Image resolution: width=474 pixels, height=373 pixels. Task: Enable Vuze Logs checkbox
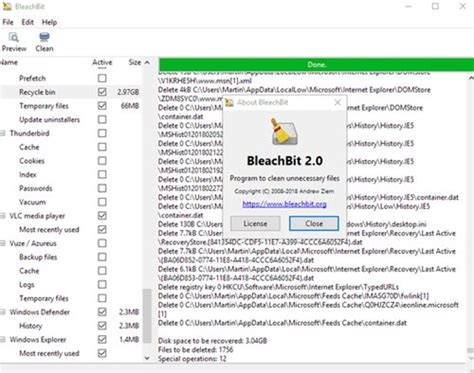pos(102,284)
